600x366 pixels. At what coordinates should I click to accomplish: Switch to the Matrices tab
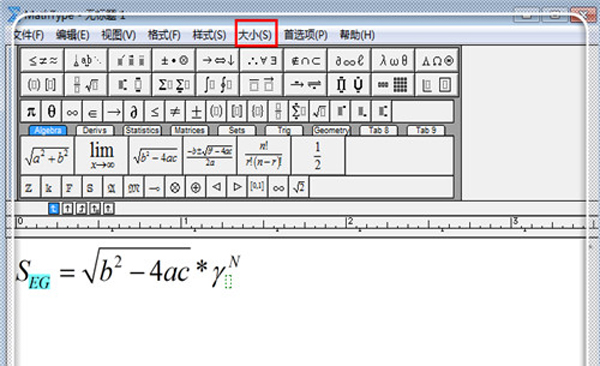coord(189,131)
